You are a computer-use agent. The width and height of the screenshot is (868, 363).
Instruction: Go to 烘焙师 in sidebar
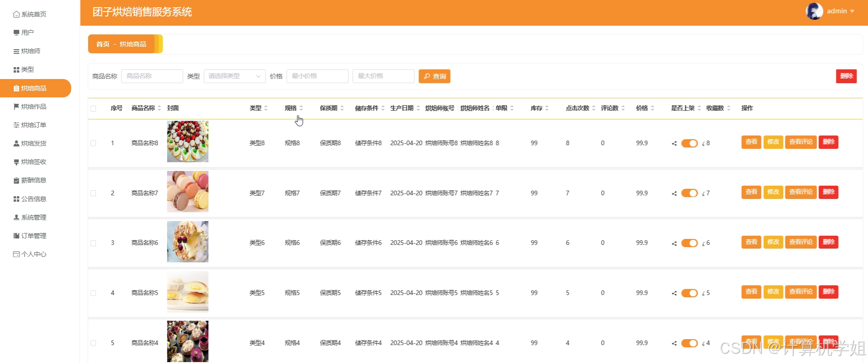coord(27,51)
